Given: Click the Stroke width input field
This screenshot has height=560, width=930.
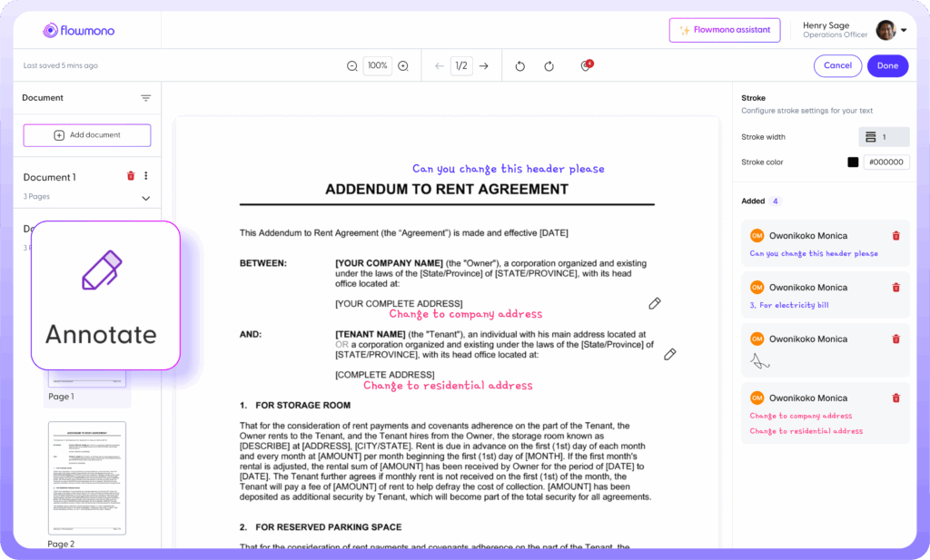Looking at the screenshot, I should 884,137.
